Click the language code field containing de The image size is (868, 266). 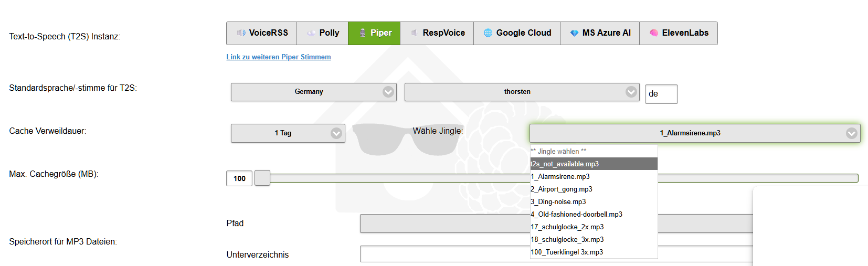tap(661, 94)
